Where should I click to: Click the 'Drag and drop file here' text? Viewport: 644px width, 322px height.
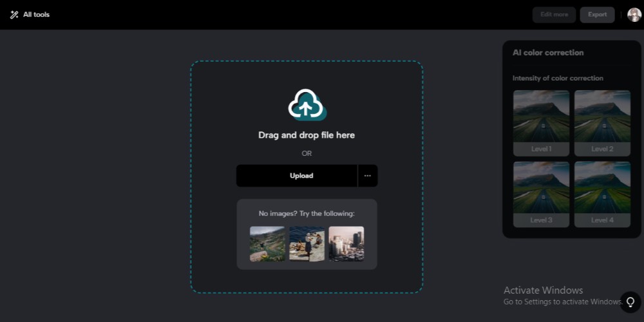(307, 135)
